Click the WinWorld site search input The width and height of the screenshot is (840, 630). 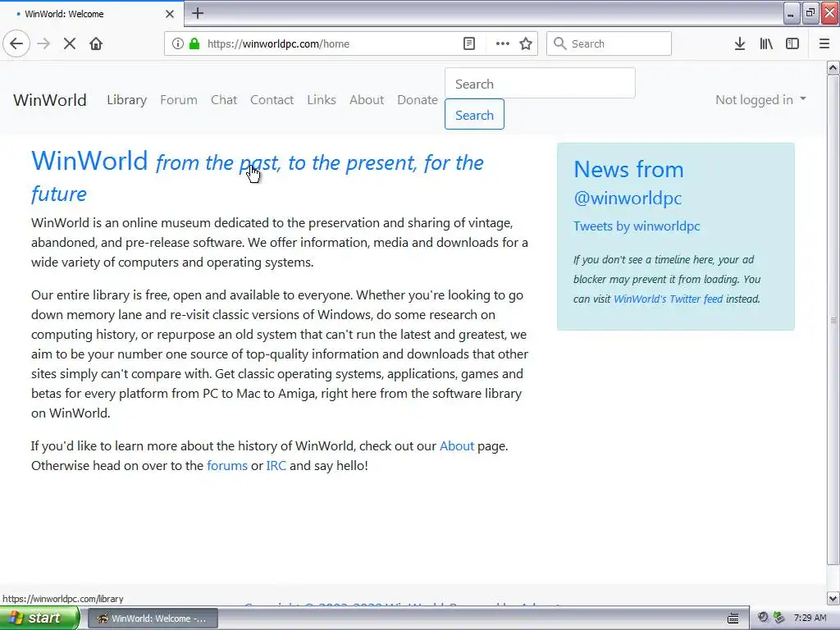[x=540, y=84]
